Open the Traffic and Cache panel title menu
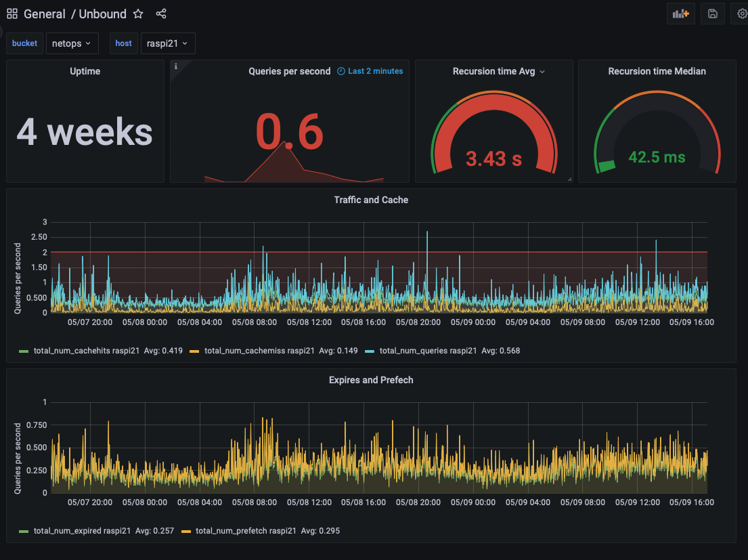The width and height of the screenshot is (748, 560). pyautogui.click(x=371, y=200)
